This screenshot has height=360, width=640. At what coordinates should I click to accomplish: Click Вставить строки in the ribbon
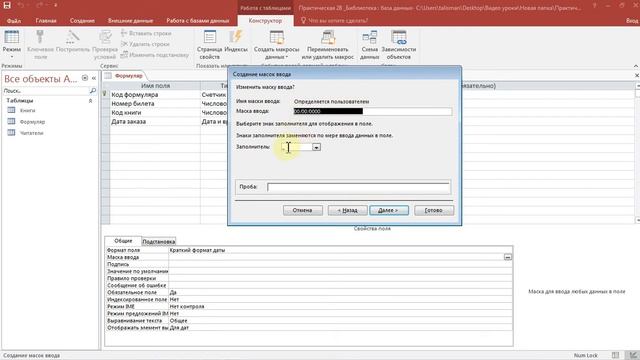click(146, 33)
